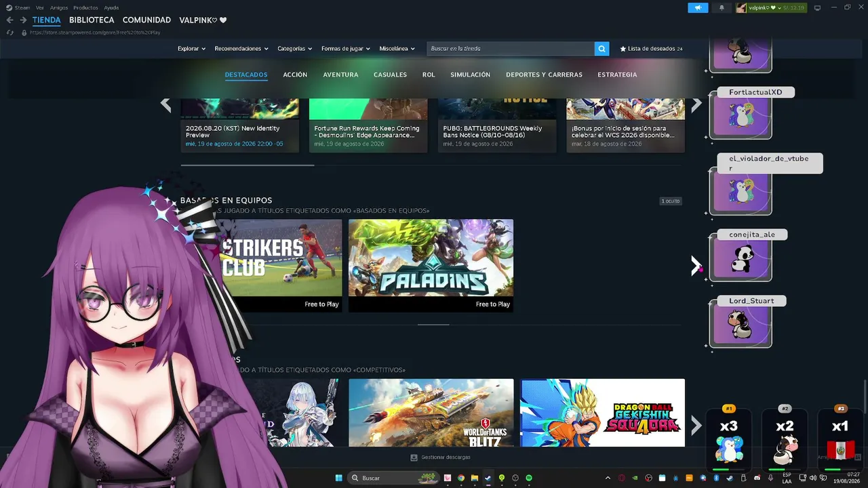Open the volume control in the system tray
The width and height of the screenshot is (868, 488).
[x=812, y=478]
